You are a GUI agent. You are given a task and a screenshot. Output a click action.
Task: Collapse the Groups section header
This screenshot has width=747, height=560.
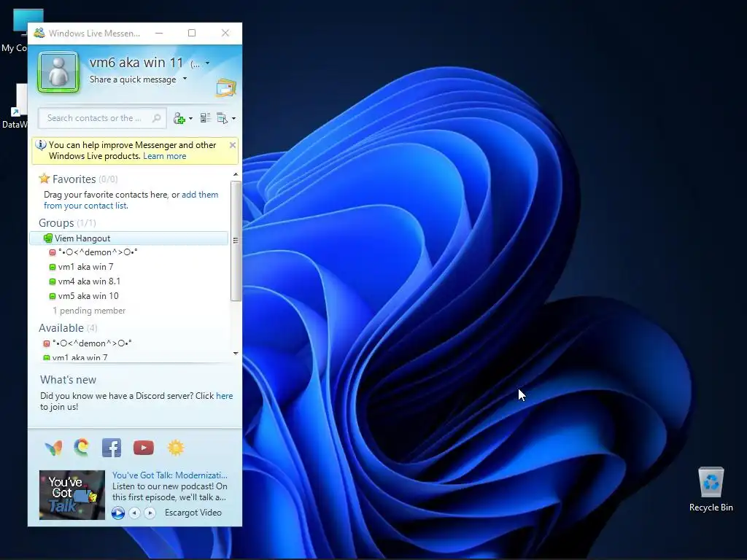56,223
